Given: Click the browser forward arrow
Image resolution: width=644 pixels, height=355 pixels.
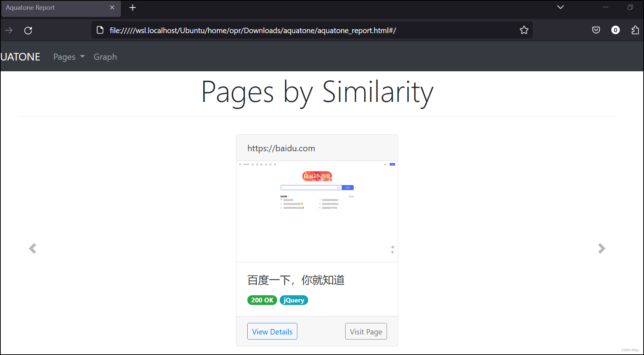Looking at the screenshot, I should [x=9, y=30].
